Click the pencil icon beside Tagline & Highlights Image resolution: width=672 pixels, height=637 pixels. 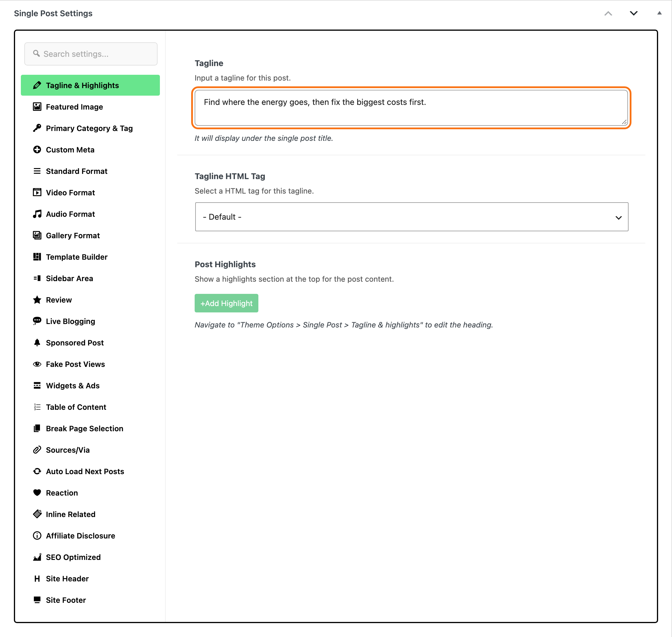pos(37,85)
